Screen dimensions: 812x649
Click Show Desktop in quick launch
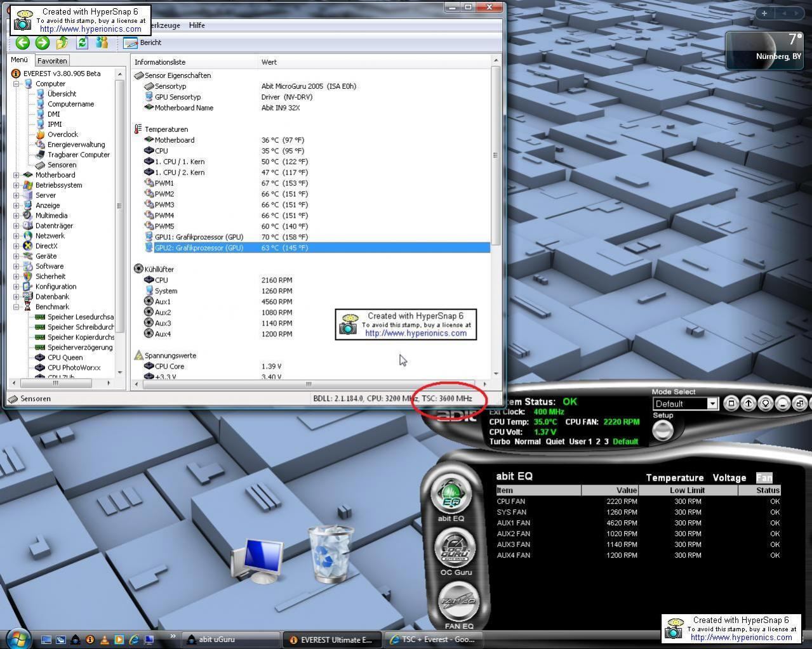click(x=46, y=640)
